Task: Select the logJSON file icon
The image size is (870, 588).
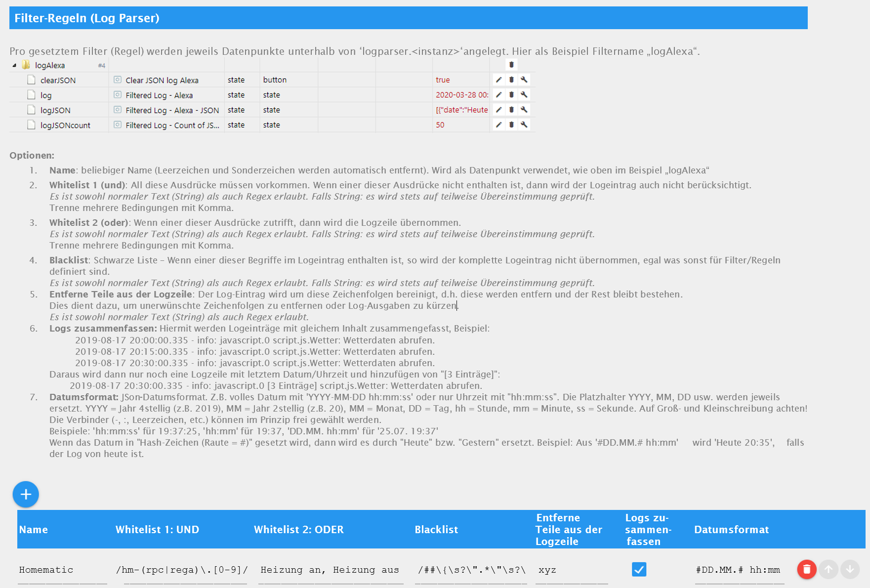Action: pos(31,110)
